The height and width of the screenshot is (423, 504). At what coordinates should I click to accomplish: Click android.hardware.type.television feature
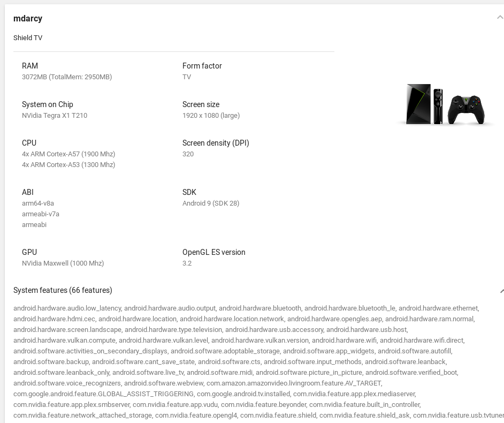[173, 330]
